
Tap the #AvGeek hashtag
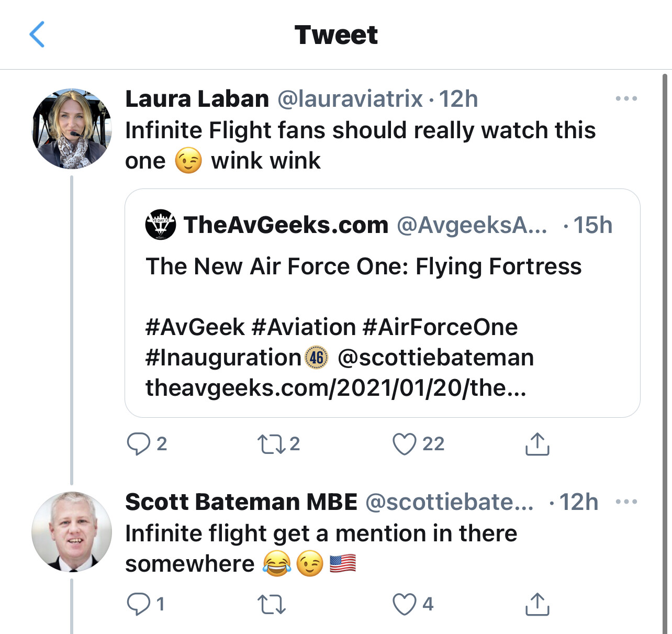click(x=195, y=327)
